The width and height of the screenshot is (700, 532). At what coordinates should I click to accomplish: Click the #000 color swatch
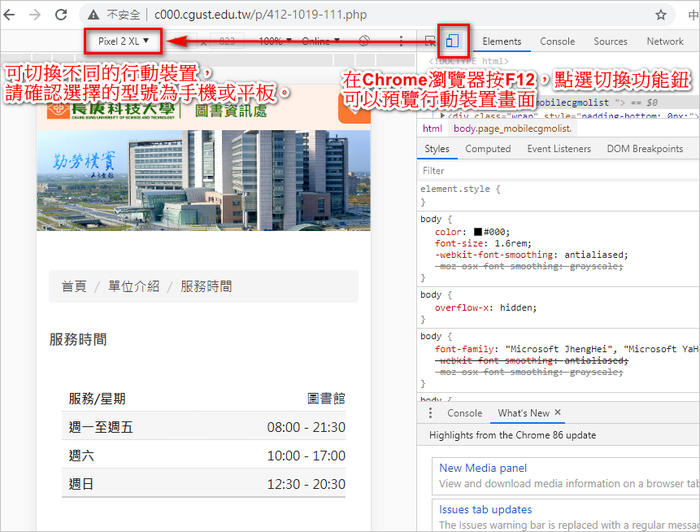[x=478, y=232]
